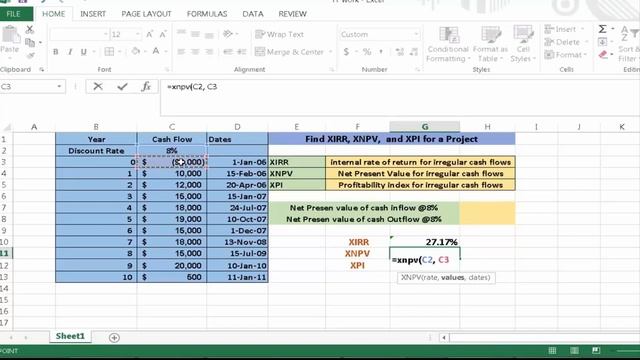Click Decrease Decimal icon
640x360 pixels.
point(414,52)
